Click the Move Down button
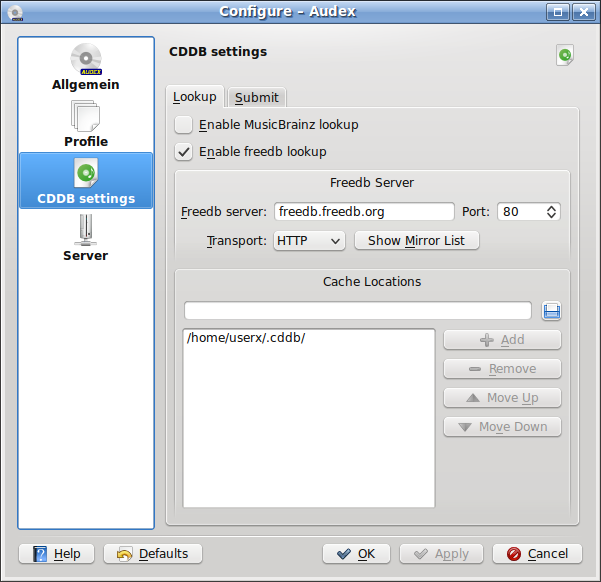Screen dimensions: 601x582 [502, 427]
